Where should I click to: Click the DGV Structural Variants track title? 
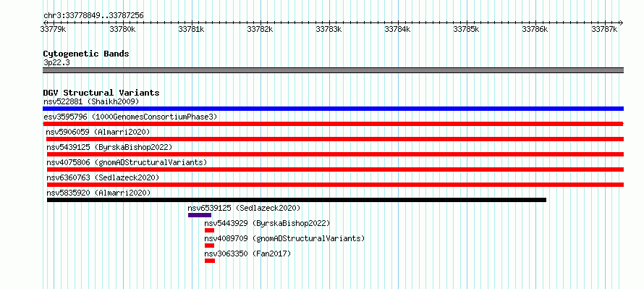pyautogui.click(x=101, y=93)
